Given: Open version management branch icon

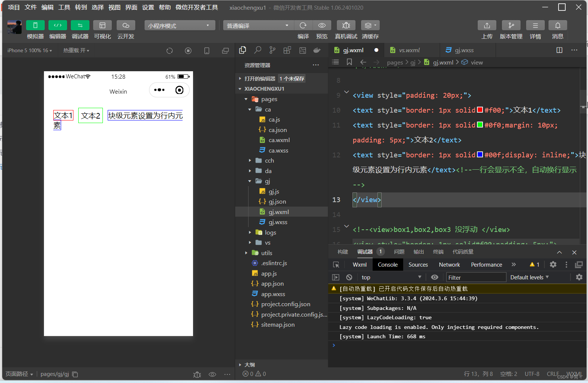Looking at the screenshot, I should pos(511,25).
